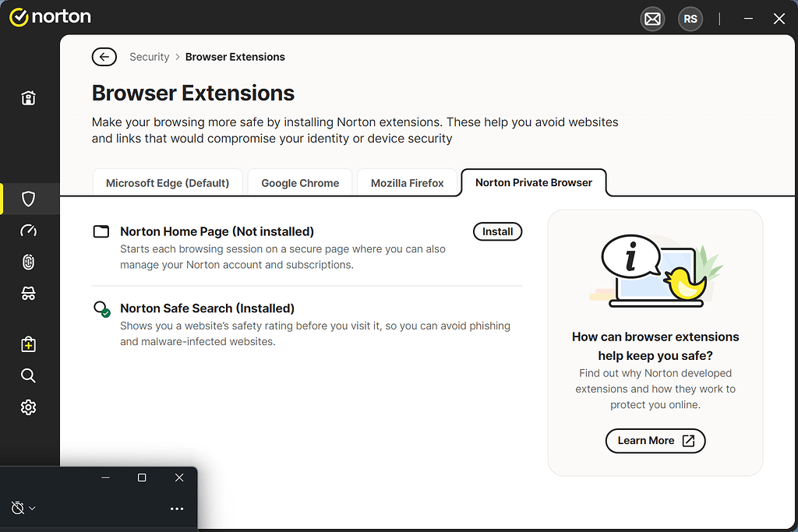Install the Norton Home Page extension
Screen dimensions: 798x532
coord(497,231)
